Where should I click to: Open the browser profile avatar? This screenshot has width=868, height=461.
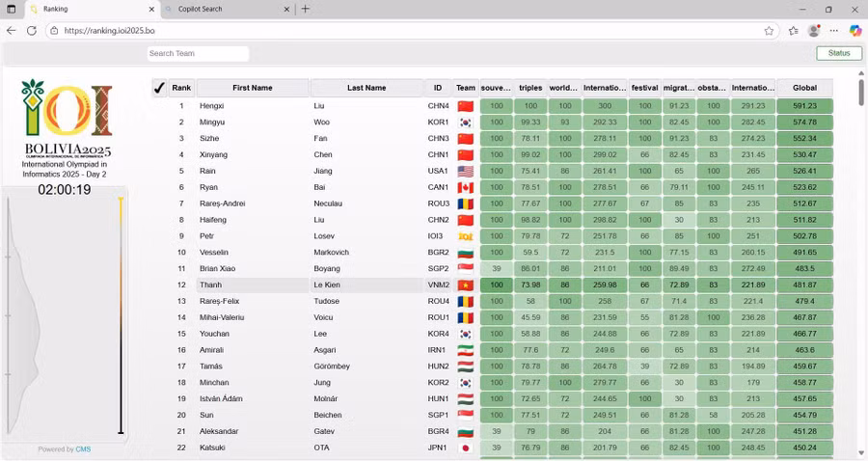814,31
